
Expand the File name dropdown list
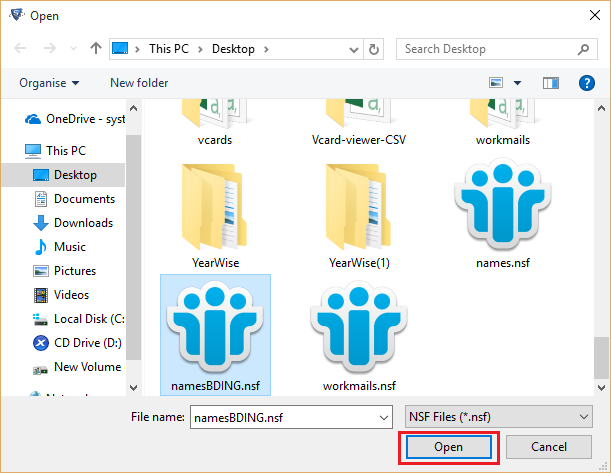[x=384, y=418]
